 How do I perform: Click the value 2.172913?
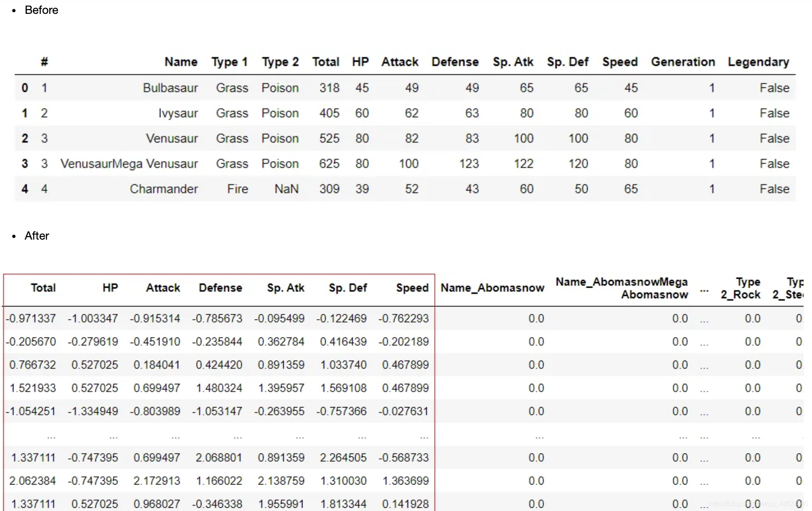(x=157, y=481)
